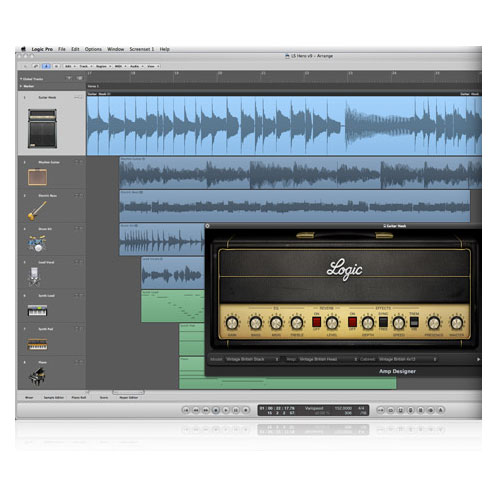The height and width of the screenshot is (480, 500).
Task: Click the grand piano track icon
Action: tap(37, 377)
